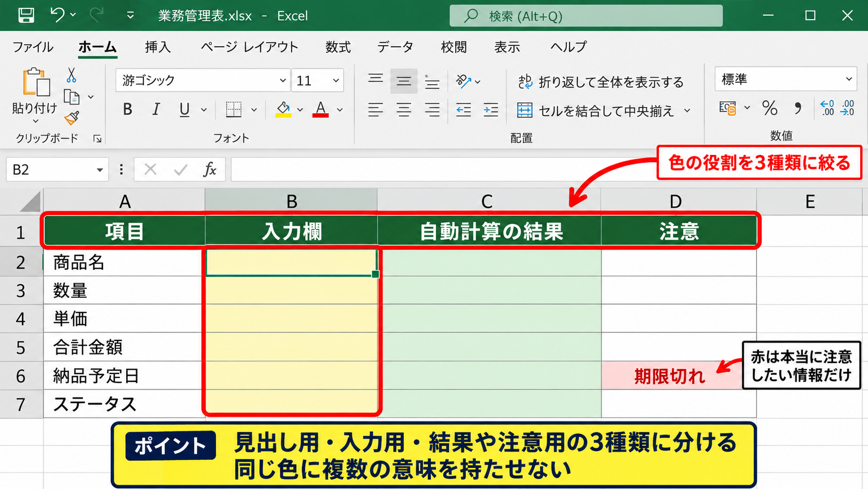
Task: Merge cells with セルを結合して中央揃え
Action: (x=595, y=110)
